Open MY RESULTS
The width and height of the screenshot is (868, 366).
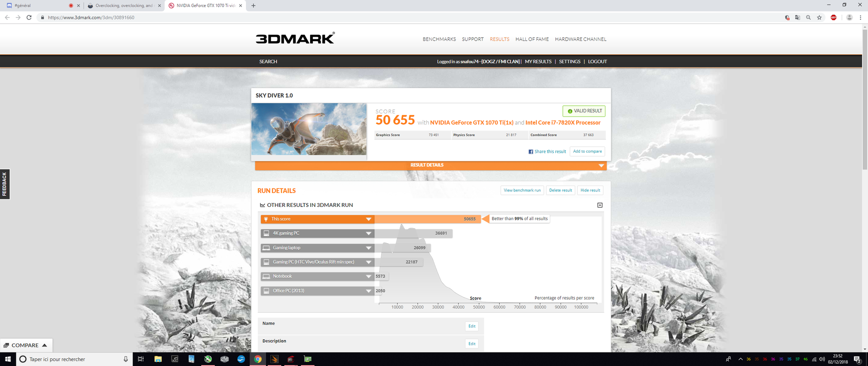click(538, 61)
